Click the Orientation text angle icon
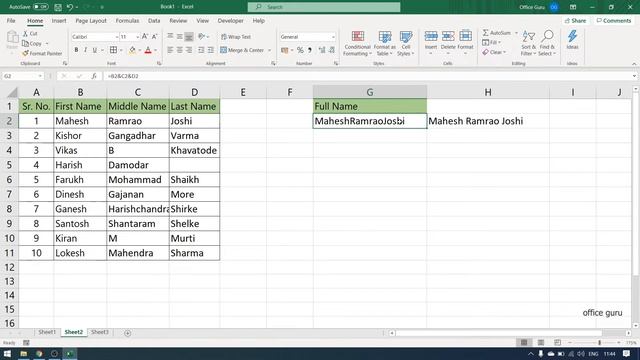640x360 pixels. [202, 37]
